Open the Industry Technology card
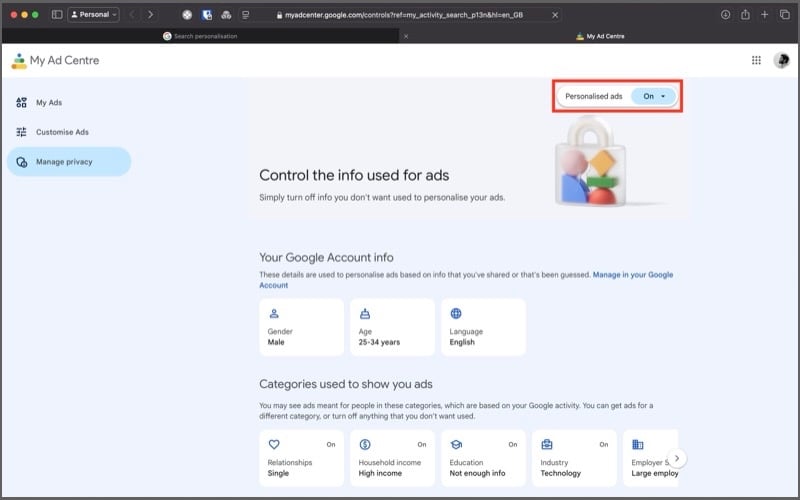 pos(574,458)
